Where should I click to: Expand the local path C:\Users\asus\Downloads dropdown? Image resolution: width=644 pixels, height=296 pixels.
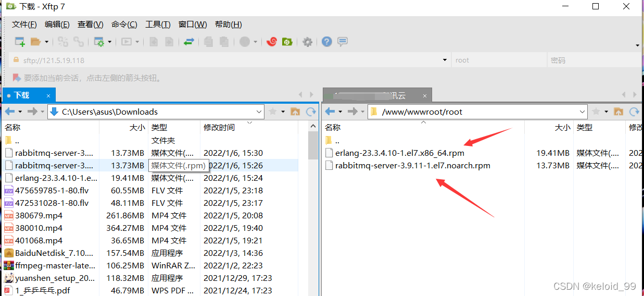click(x=259, y=112)
